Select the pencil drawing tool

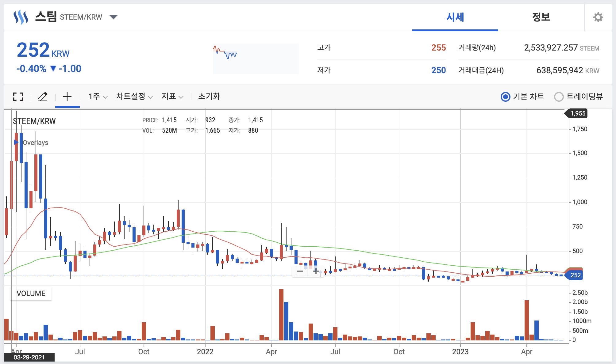pyautogui.click(x=42, y=97)
